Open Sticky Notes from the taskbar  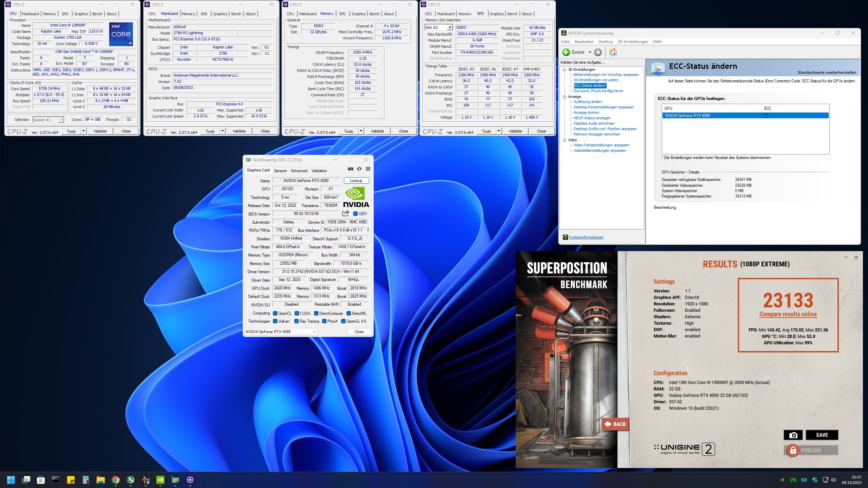(71, 480)
